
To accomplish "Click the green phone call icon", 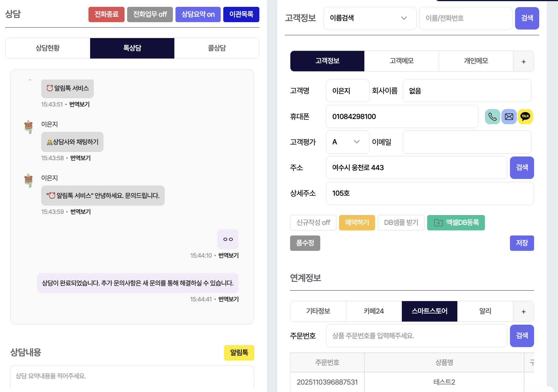I will pos(492,116).
